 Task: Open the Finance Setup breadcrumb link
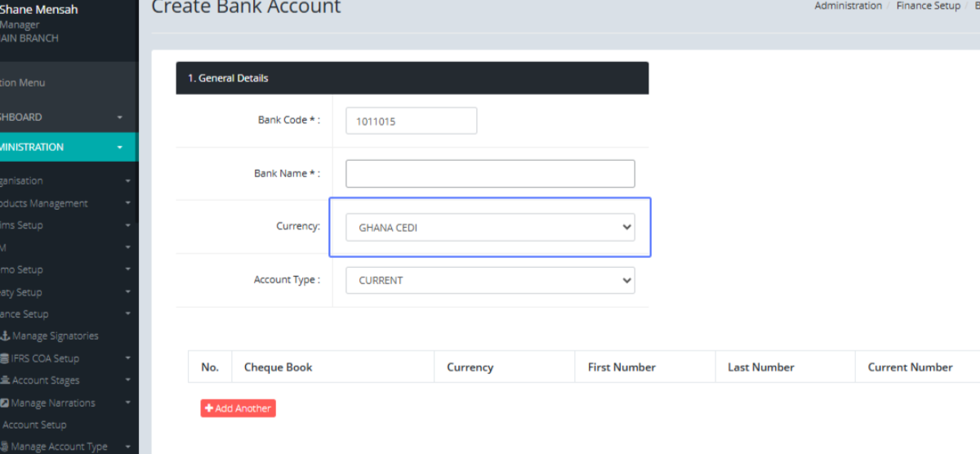(x=929, y=7)
